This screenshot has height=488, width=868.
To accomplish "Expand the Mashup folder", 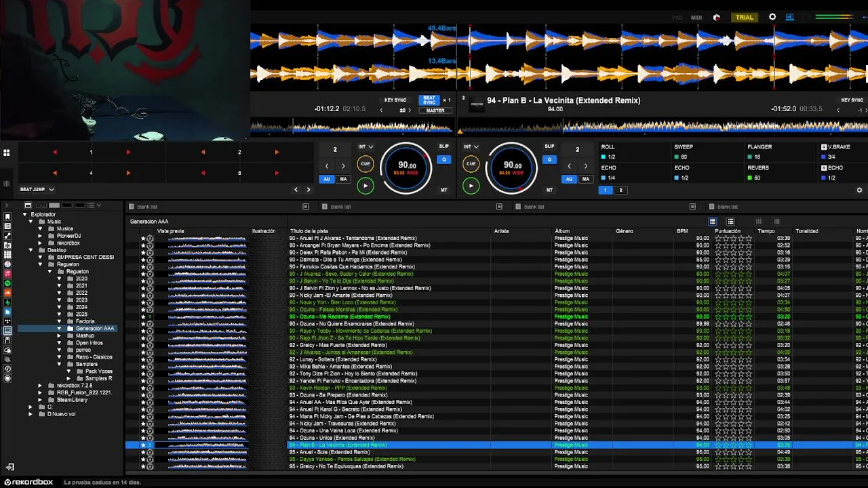I will click(59, 335).
